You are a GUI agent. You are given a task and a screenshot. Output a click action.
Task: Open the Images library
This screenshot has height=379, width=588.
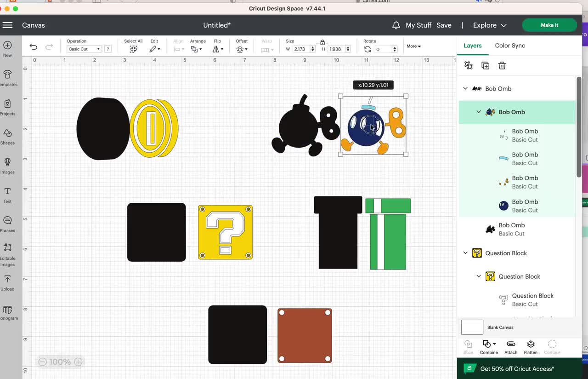[8, 166]
